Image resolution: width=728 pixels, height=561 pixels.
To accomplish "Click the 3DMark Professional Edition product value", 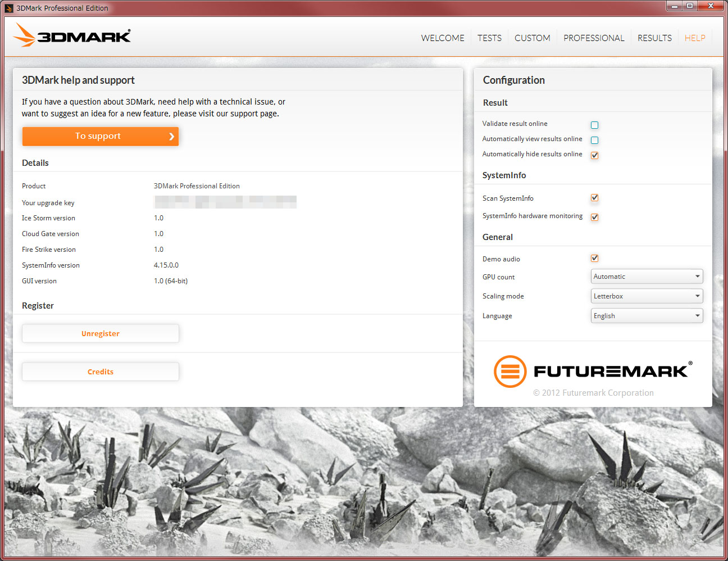I will point(197,186).
